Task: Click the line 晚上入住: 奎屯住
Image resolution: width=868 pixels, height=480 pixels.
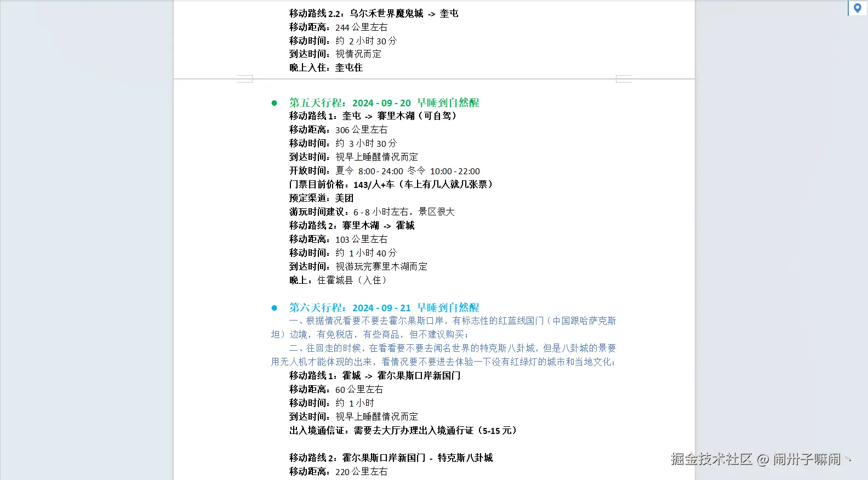Action: 326,67
